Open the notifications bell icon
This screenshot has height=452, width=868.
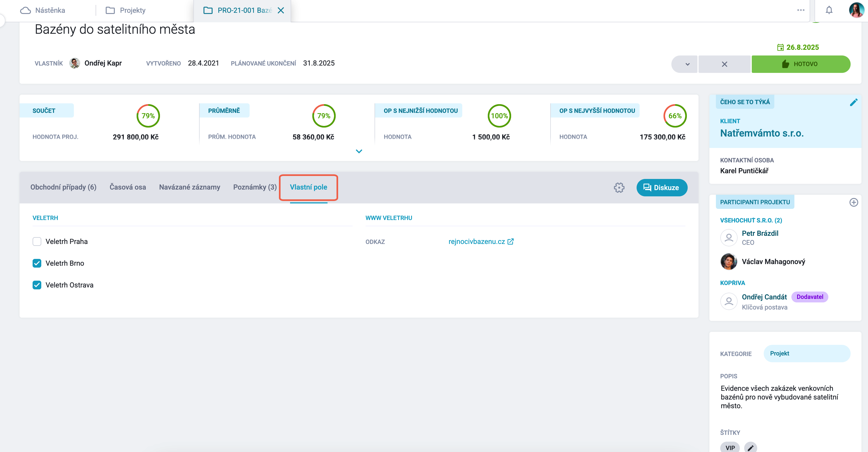pyautogui.click(x=829, y=10)
